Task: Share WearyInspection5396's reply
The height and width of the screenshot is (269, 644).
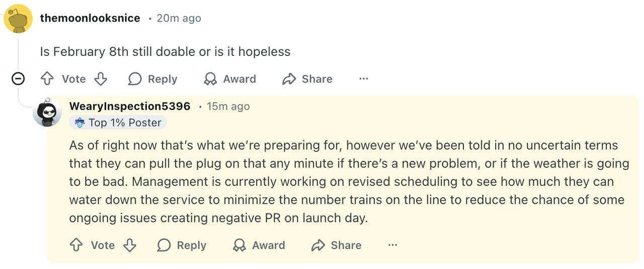Action: (337, 245)
